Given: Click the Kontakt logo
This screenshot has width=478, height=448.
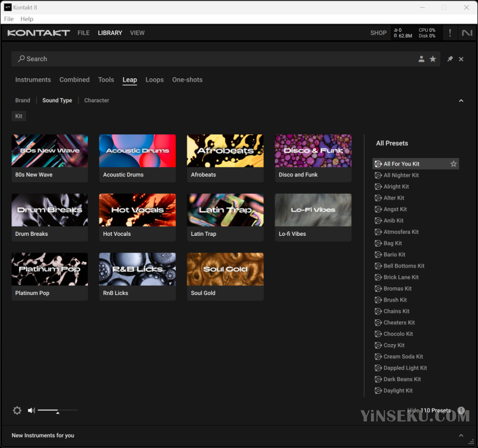Looking at the screenshot, I should click(x=39, y=33).
